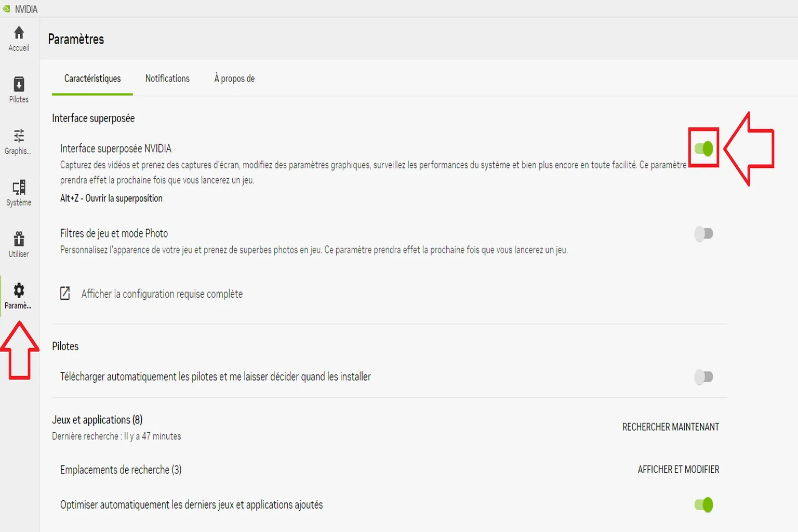Enable Filtres de jeu et mode Photo
The image size is (798, 532).
click(703, 234)
